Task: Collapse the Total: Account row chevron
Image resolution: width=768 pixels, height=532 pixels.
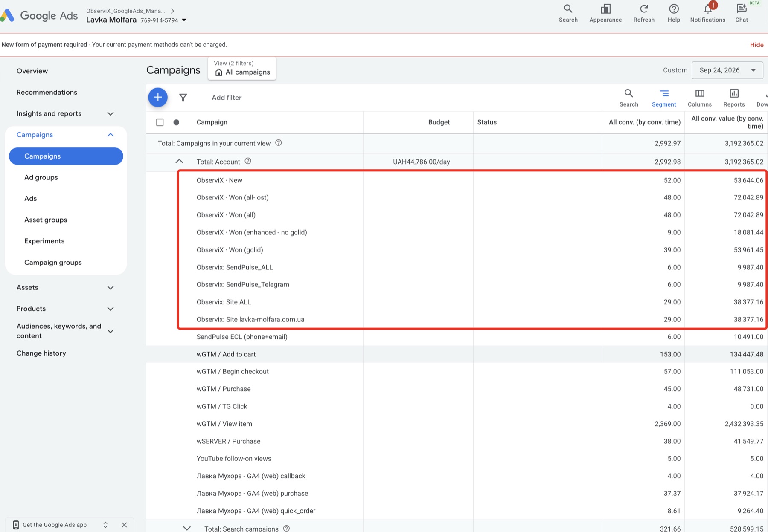Action: 179,162
